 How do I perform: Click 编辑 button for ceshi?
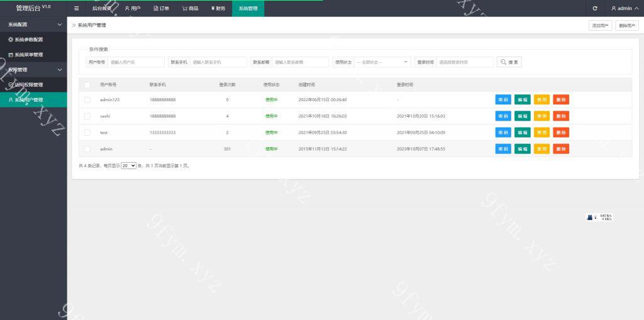[x=523, y=116]
